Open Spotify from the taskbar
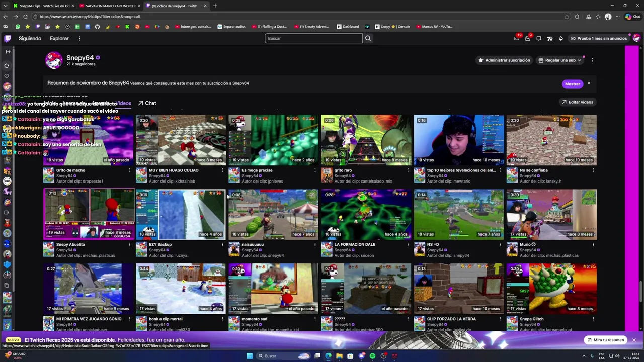 click(x=372, y=356)
